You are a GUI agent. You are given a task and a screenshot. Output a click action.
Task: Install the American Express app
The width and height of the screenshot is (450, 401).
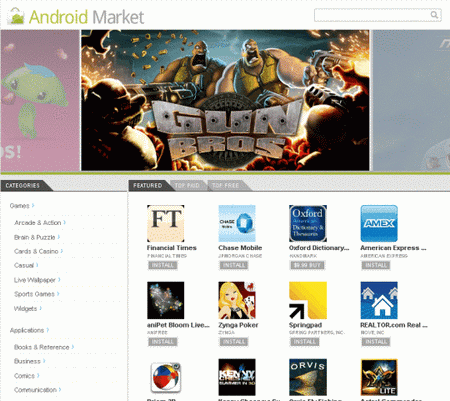[x=376, y=265]
